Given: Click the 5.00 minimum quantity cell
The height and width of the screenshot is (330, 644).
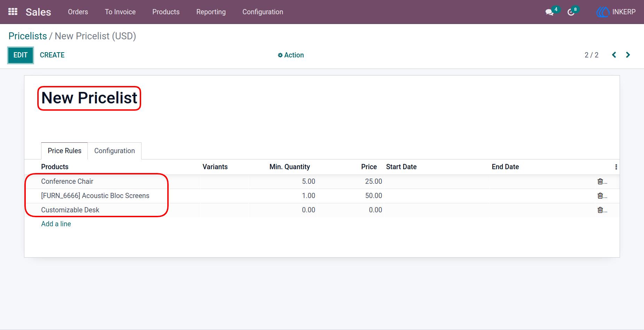Looking at the screenshot, I should 308,181.
